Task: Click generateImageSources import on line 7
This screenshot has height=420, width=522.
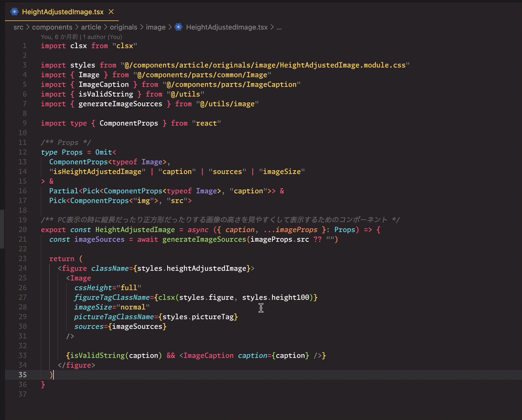Action: (x=120, y=104)
